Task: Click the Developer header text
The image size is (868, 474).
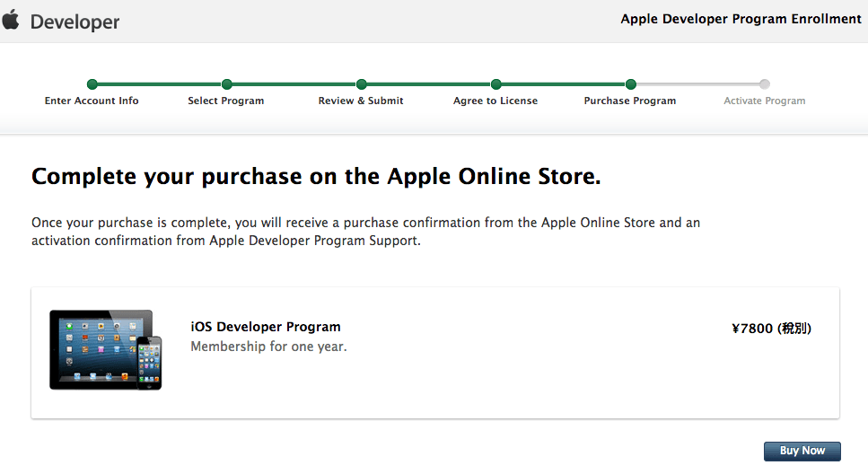Action: [75, 22]
